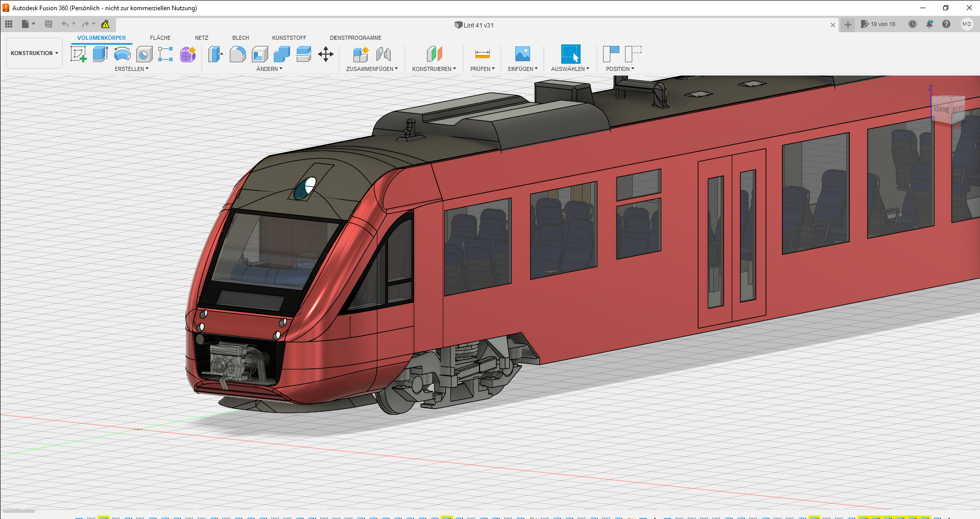Click the Measure tool icon
This screenshot has height=519, width=980.
[483, 54]
